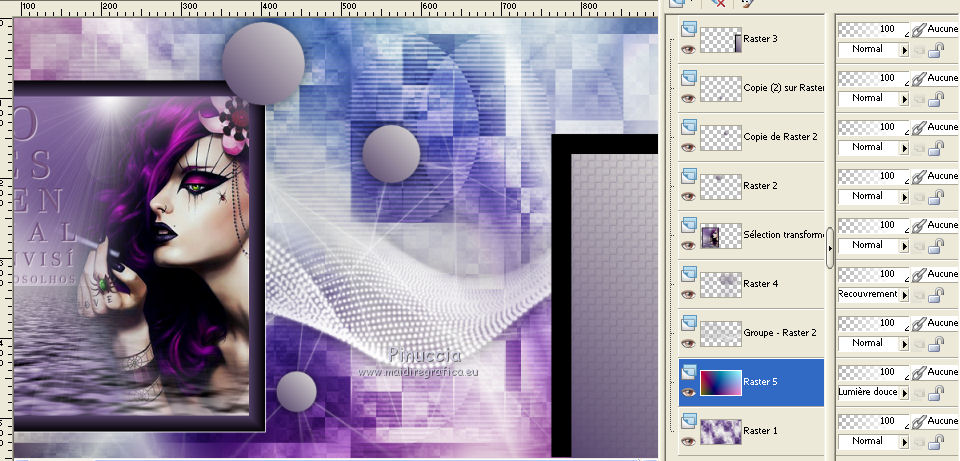The height and width of the screenshot is (461, 960).
Task: Toggle visibility eye of Raster 1
Action: [689, 441]
